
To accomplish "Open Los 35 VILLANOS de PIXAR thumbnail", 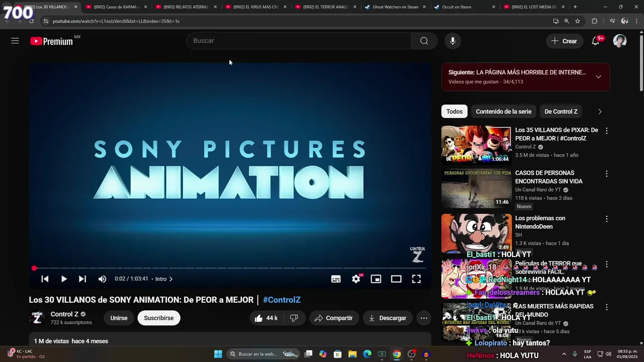I will pyautogui.click(x=476, y=145).
